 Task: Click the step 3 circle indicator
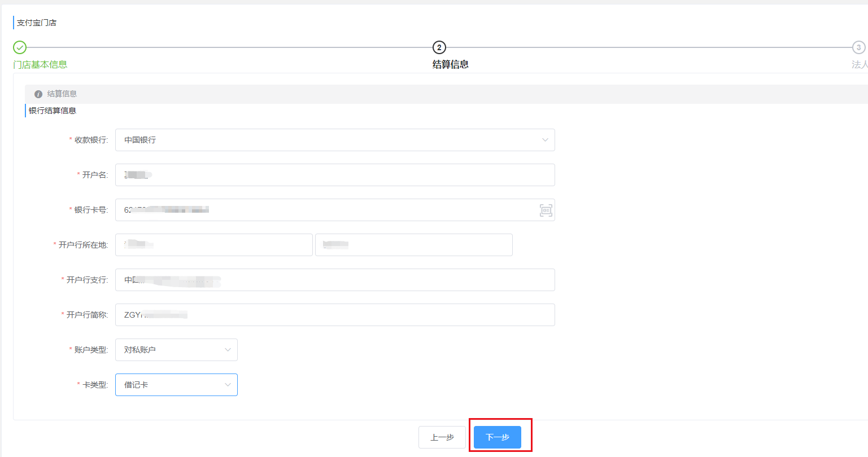[x=858, y=47]
